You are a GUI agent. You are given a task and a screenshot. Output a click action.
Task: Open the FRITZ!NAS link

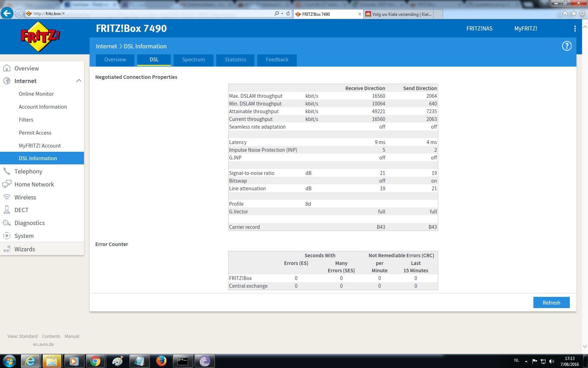pyautogui.click(x=479, y=29)
